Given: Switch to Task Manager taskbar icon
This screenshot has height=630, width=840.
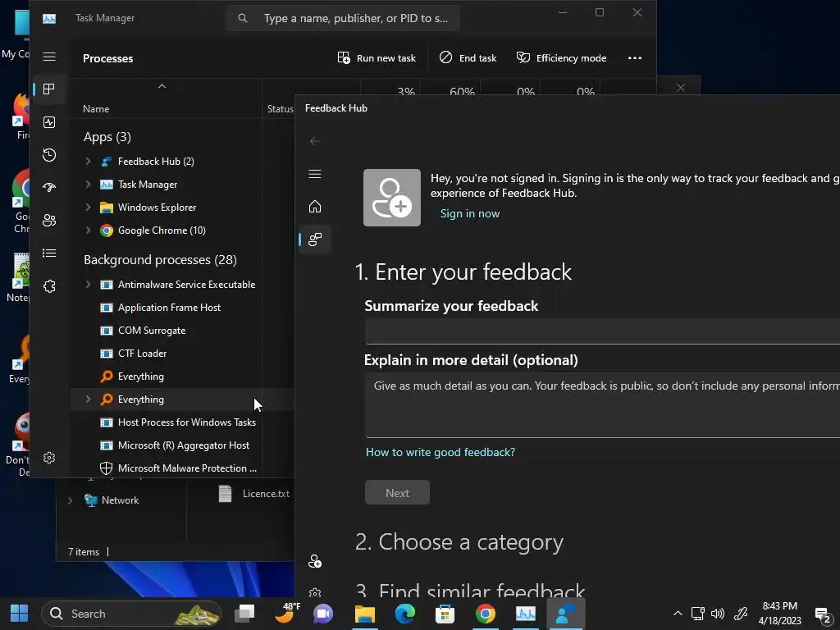Looking at the screenshot, I should pyautogui.click(x=526, y=614).
